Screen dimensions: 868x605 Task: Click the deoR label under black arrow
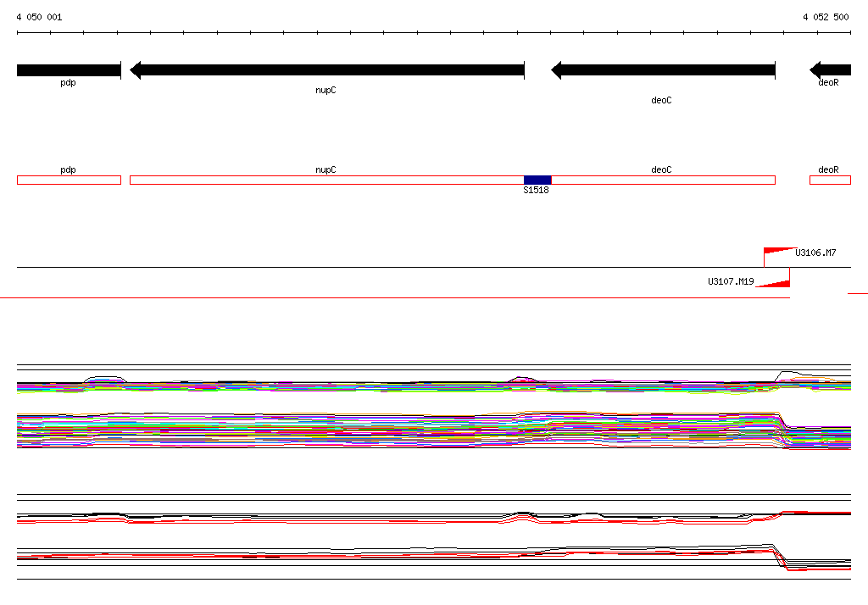[x=828, y=82]
